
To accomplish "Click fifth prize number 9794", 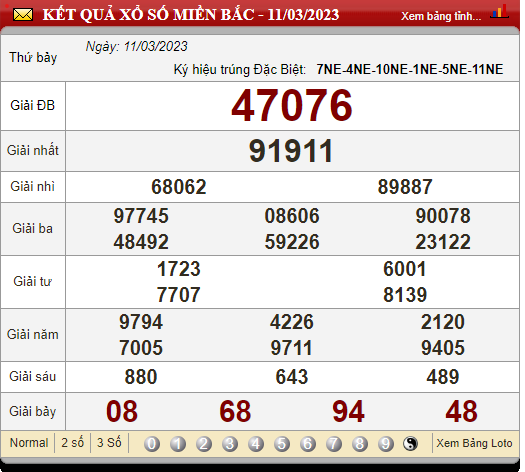I will pos(141,322).
